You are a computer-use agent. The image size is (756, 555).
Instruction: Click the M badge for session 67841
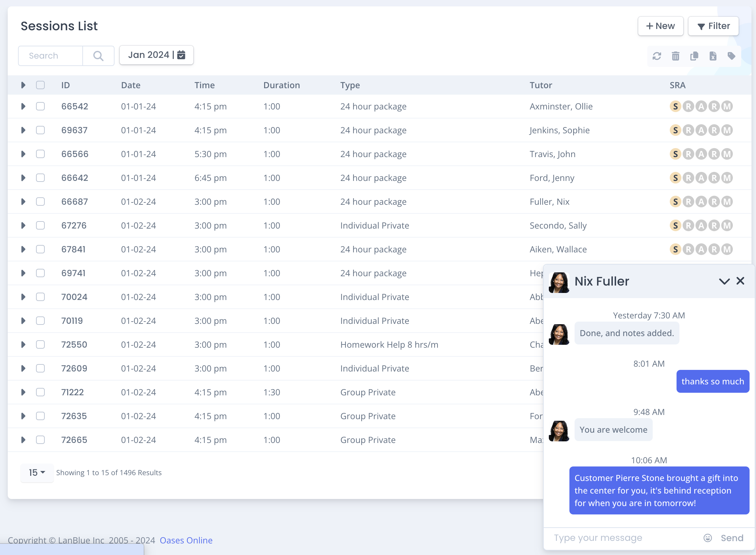point(727,249)
